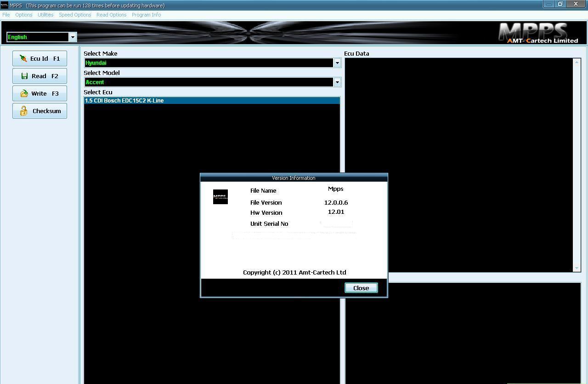Expand the English language dropdown

point(73,37)
